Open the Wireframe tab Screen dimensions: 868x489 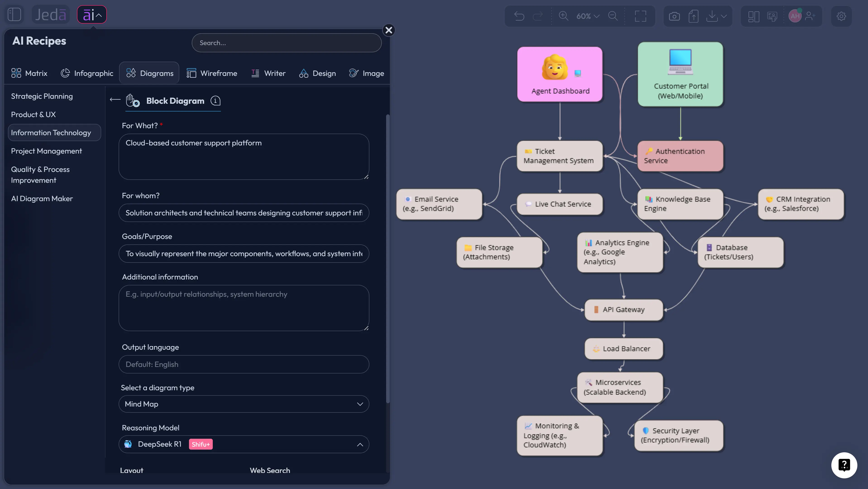click(212, 73)
